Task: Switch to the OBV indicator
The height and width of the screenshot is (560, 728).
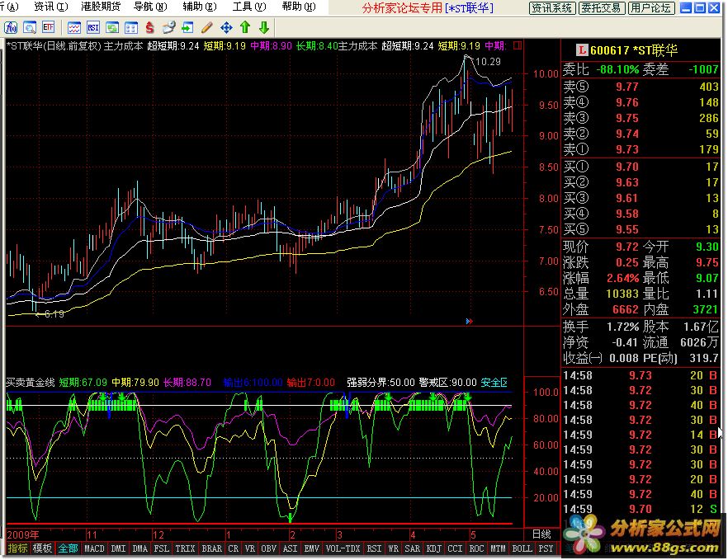Action: (268, 548)
